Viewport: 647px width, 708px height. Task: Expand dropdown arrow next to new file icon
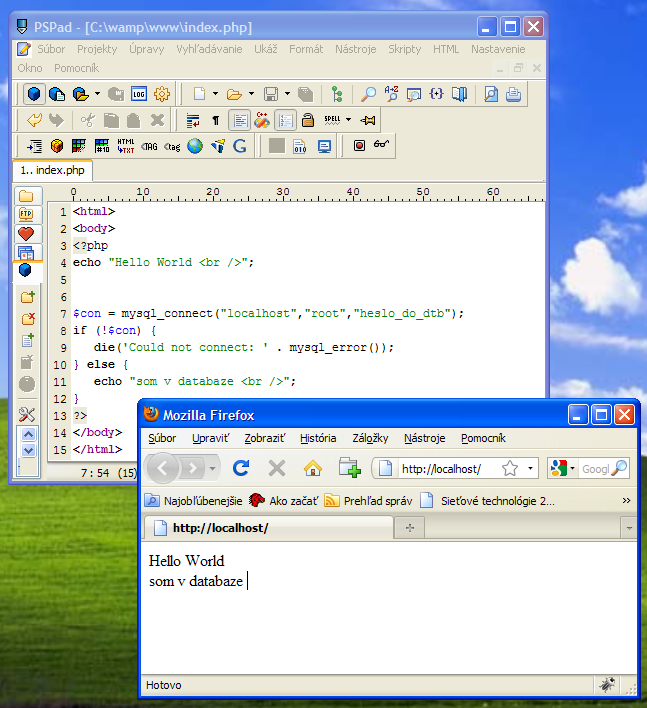[x=215, y=94]
